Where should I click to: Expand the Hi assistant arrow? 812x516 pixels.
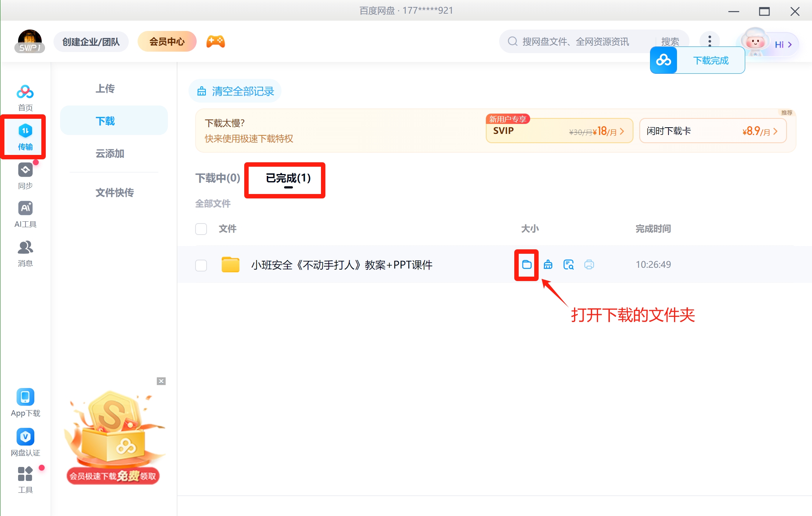790,45
